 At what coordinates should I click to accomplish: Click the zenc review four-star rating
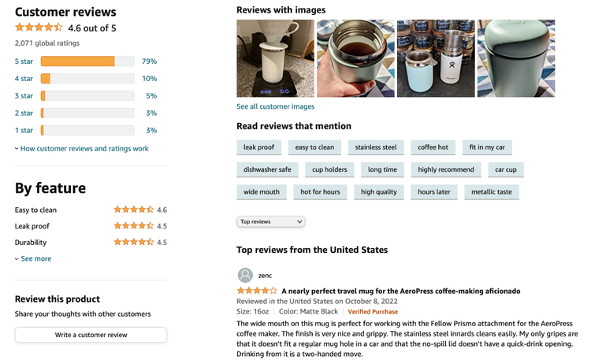click(x=256, y=291)
